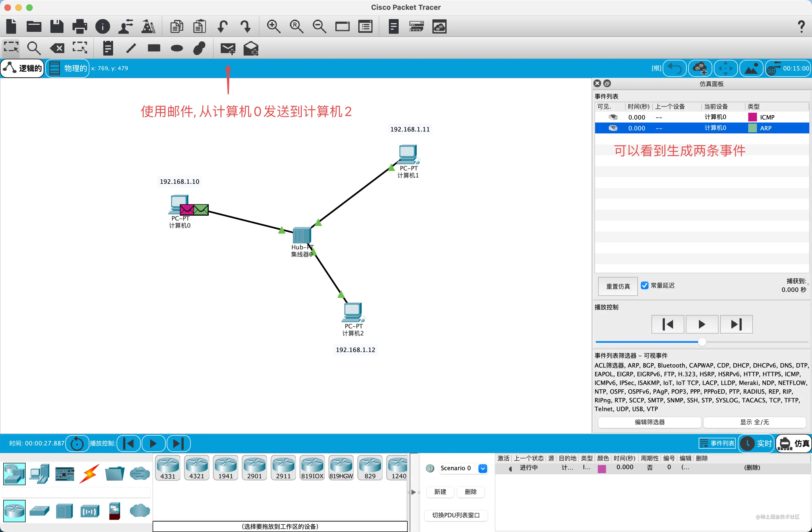
Task: Reset zoom with magnifier R icon
Action: coord(296,26)
